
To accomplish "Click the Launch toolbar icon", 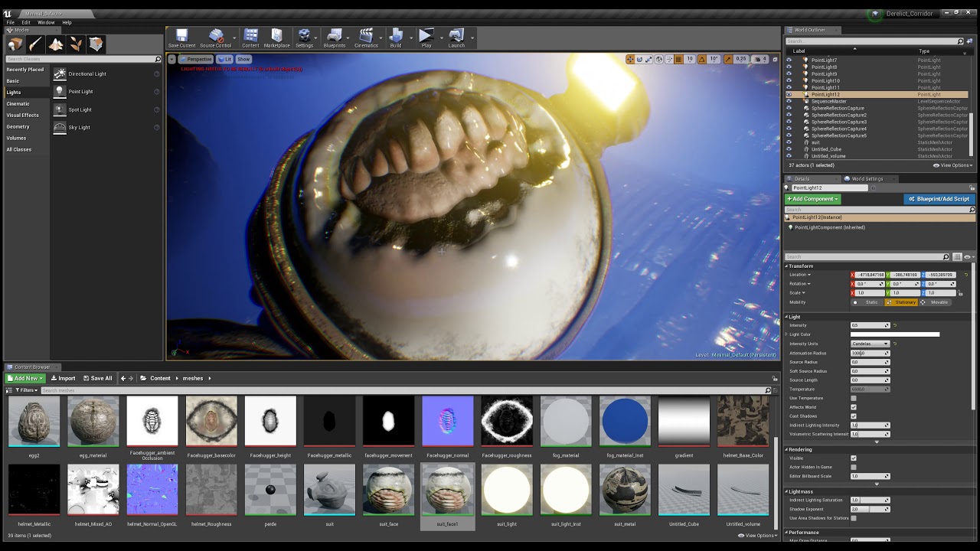I will coord(456,38).
